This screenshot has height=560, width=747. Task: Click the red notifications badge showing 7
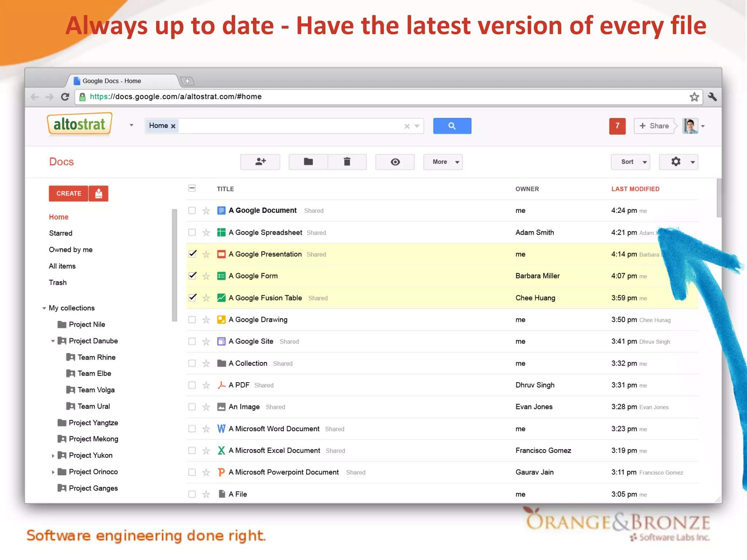pos(617,126)
